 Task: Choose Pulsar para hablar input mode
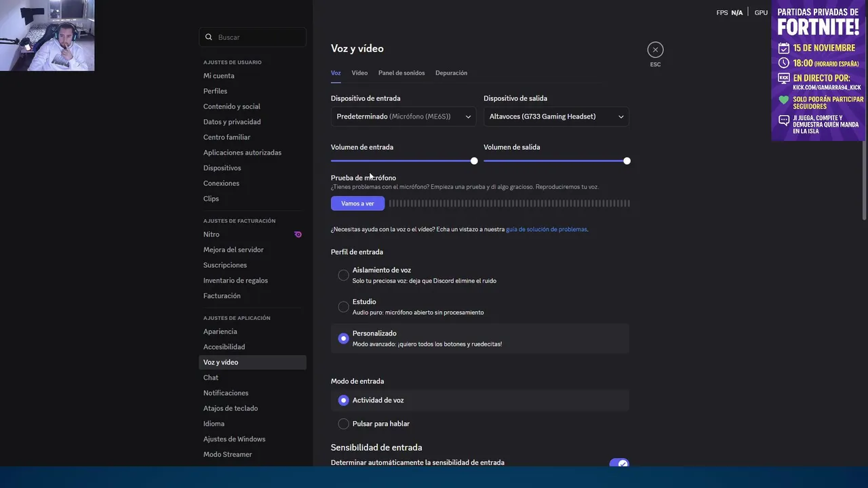344,424
